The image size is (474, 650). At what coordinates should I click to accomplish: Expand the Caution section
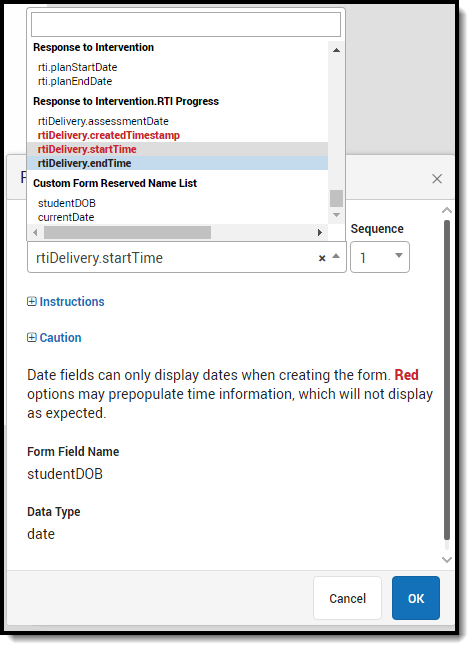click(x=54, y=338)
